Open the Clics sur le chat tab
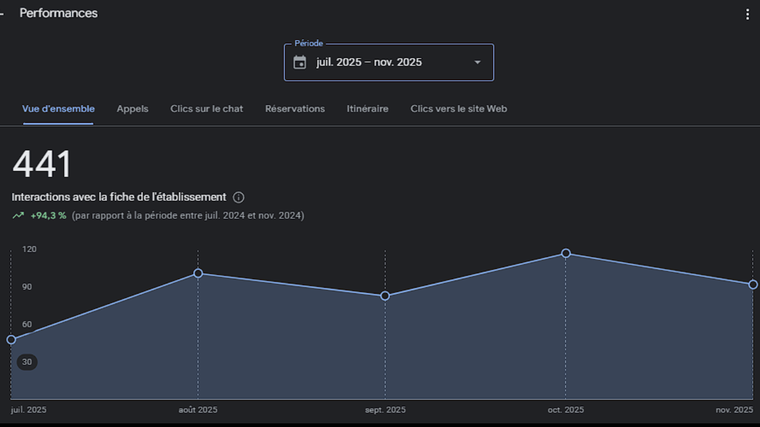 [206, 108]
